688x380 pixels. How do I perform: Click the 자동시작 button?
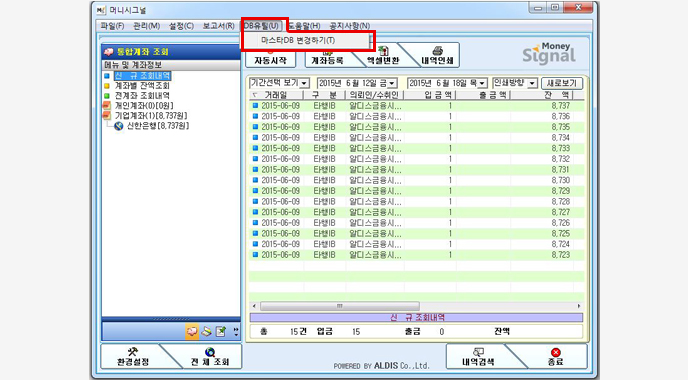click(270, 60)
